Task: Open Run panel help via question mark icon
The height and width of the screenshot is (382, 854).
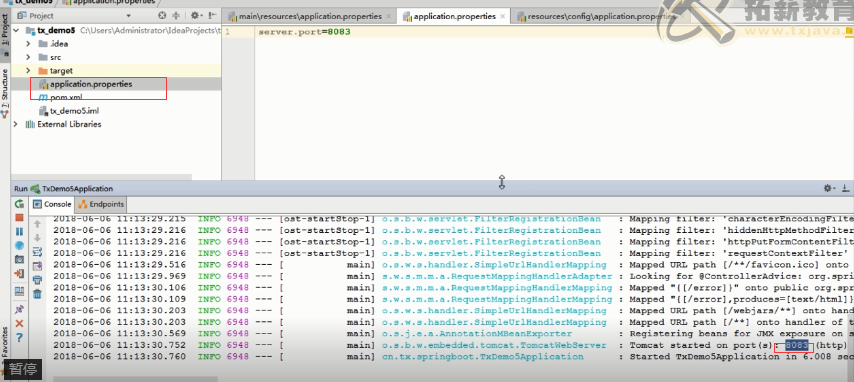Action: pyautogui.click(x=19, y=337)
